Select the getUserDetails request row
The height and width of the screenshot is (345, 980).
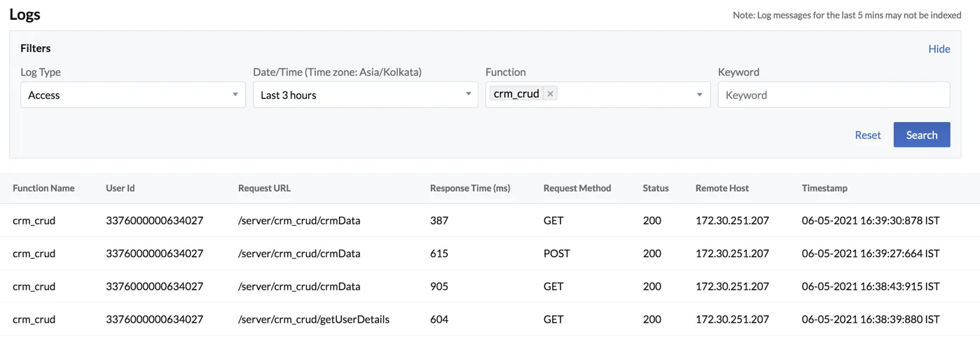click(x=490, y=319)
